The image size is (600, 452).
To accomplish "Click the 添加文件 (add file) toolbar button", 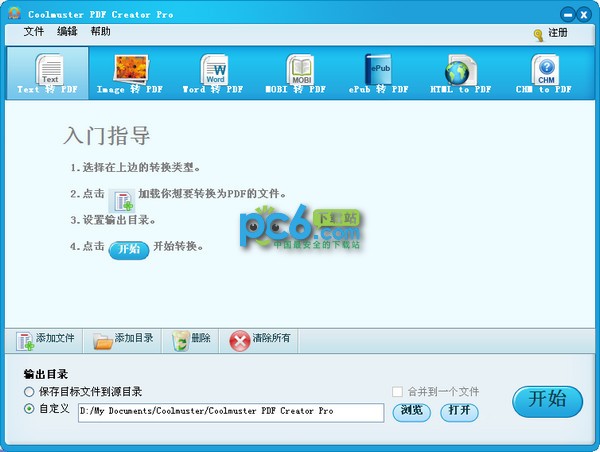I will coord(44,340).
